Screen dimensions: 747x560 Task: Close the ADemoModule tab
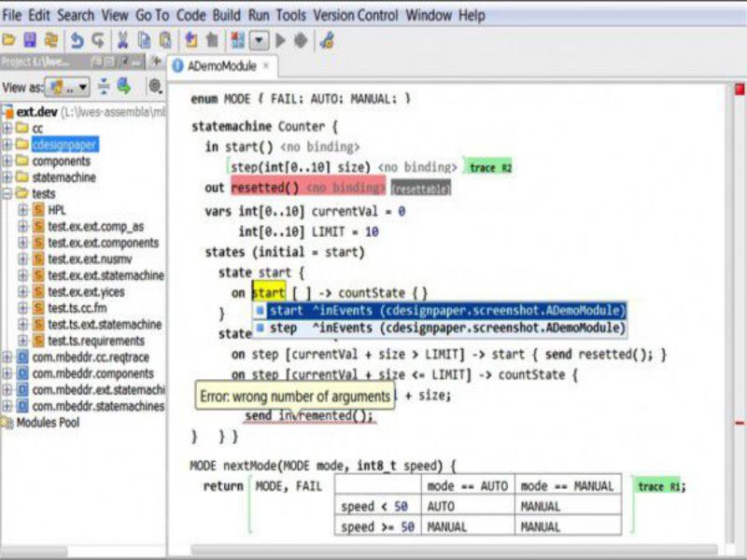[x=265, y=66]
